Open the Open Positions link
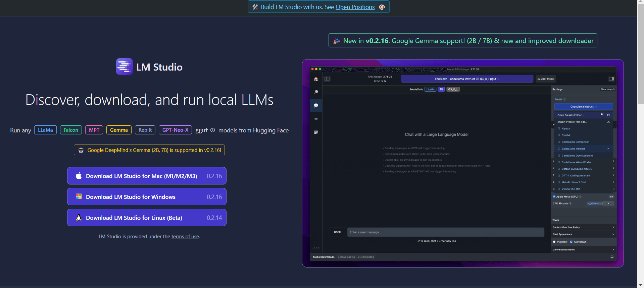The image size is (644, 288). (x=355, y=7)
